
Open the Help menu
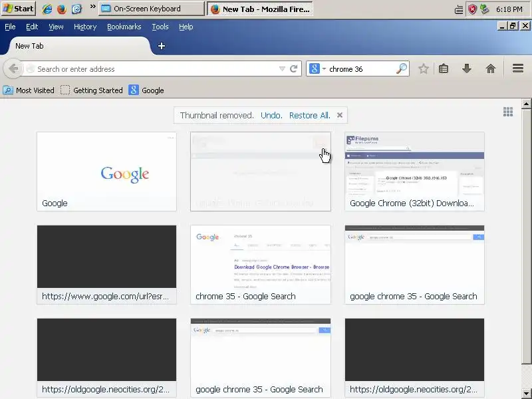(x=186, y=27)
